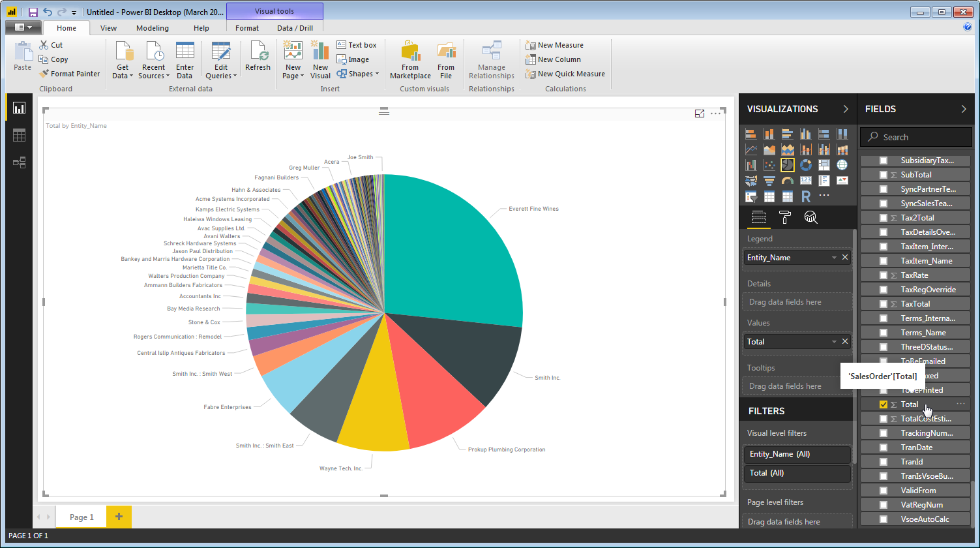The height and width of the screenshot is (548, 980).
Task: Switch to Data view in left sidebar
Action: [x=19, y=135]
